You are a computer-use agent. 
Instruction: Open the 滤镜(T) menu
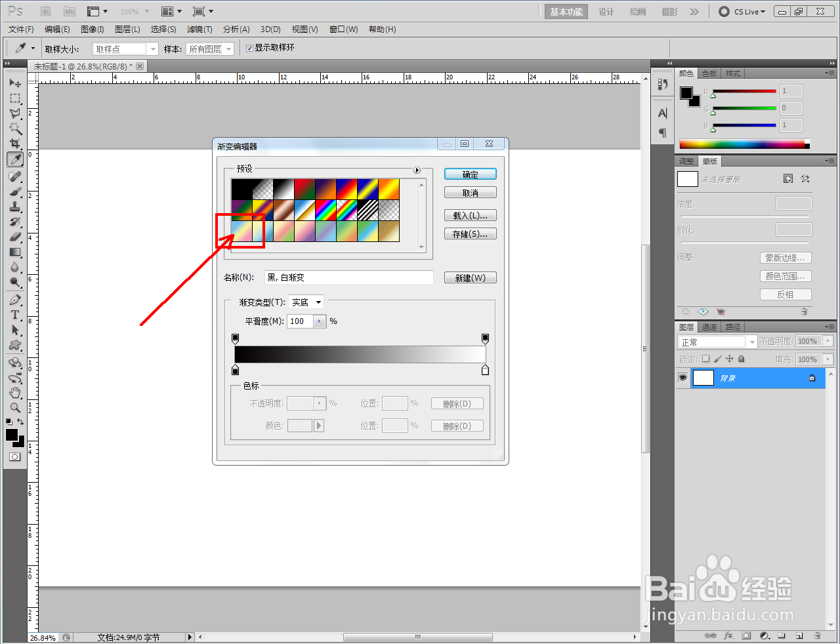pos(199,30)
